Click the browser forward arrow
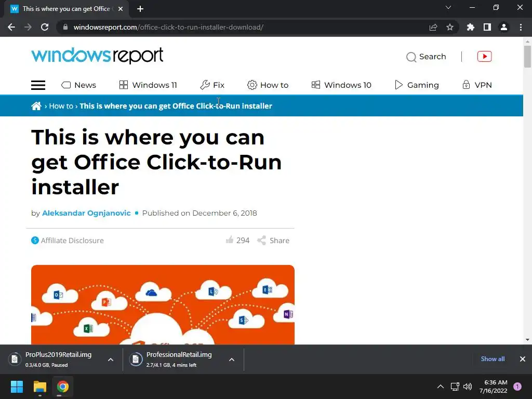The width and height of the screenshot is (532, 399). pyautogui.click(x=28, y=27)
